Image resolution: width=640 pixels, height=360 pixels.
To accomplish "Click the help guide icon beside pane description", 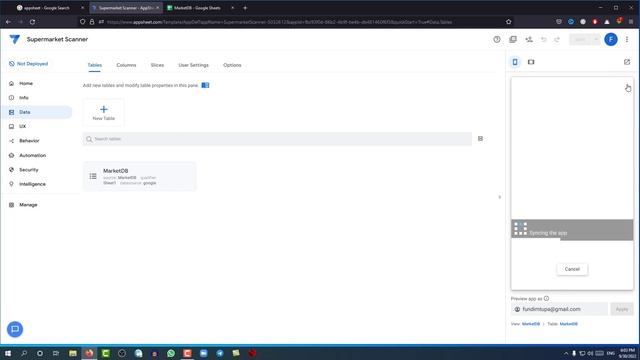I will [205, 85].
